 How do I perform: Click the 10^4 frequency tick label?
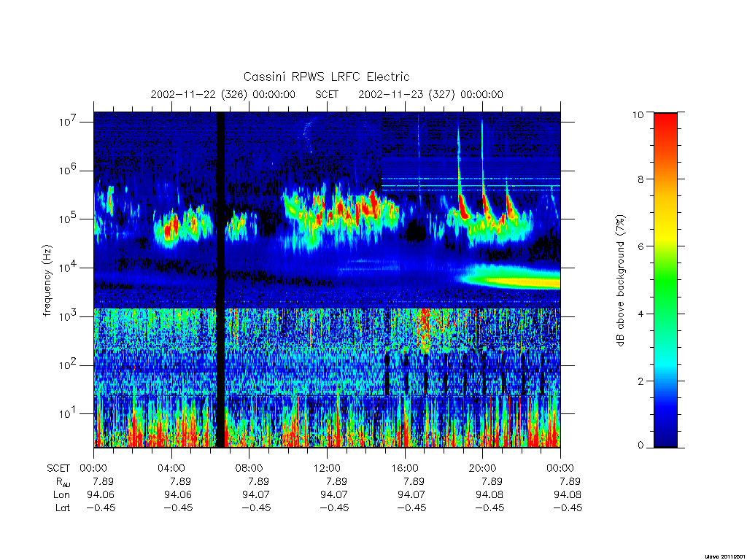68,268
